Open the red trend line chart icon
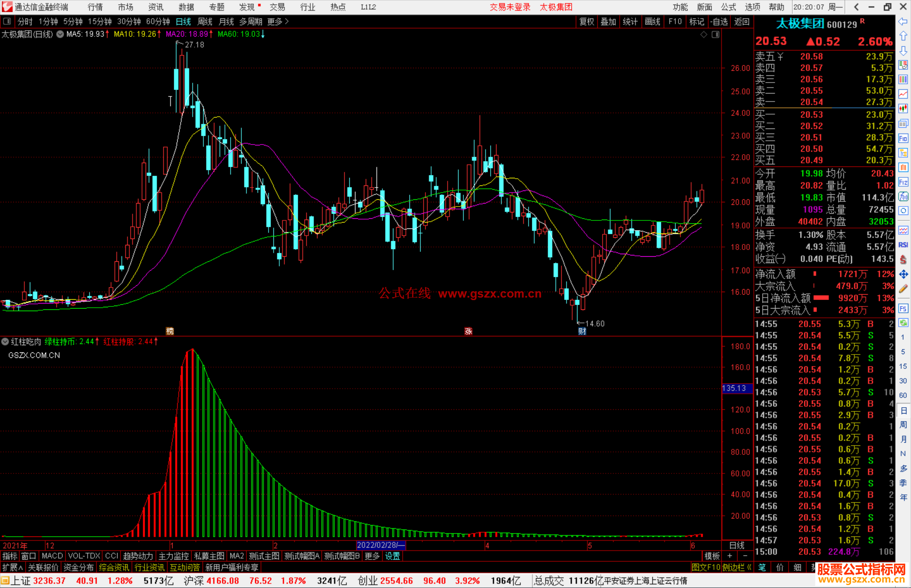Viewport: 911px width, 588px height. [903, 94]
